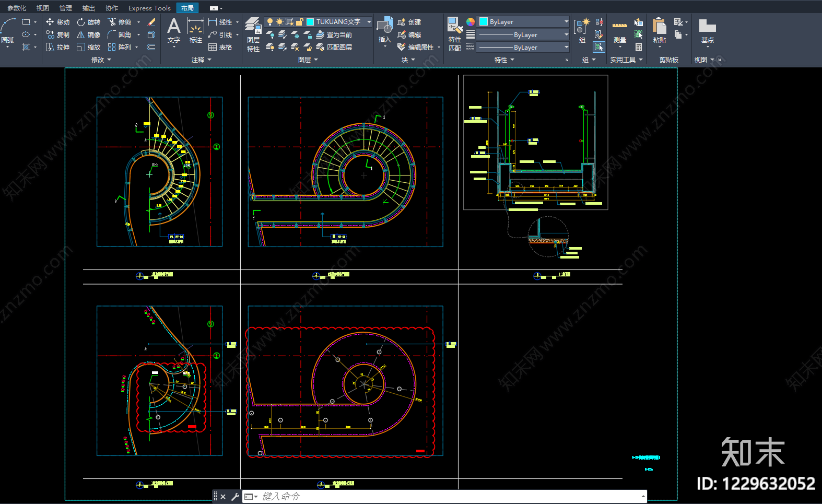822x504 pixels.
Task: Switch to the 输出 (Output) tab
Action: [x=89, y=8]
